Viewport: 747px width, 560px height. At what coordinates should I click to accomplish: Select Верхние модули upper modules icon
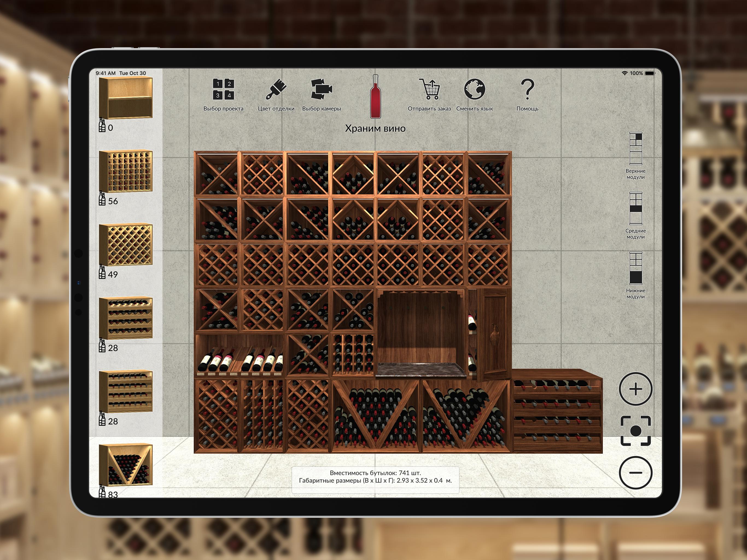635,148
